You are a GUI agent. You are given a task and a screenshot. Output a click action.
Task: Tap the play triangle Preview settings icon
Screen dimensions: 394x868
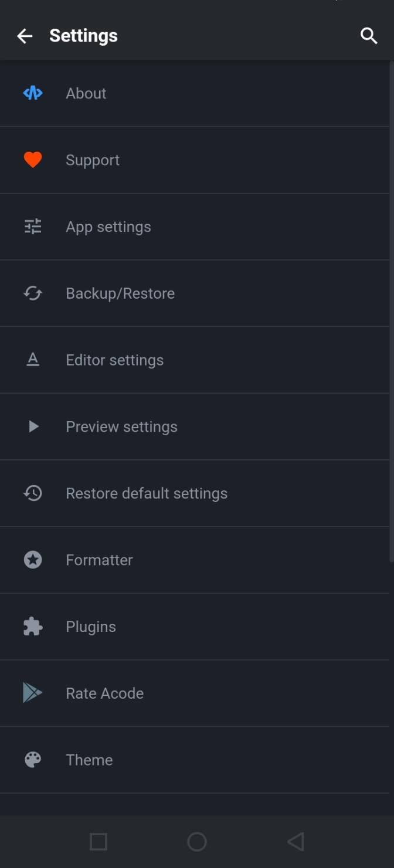pyautogui.click(x=33, y=426)
